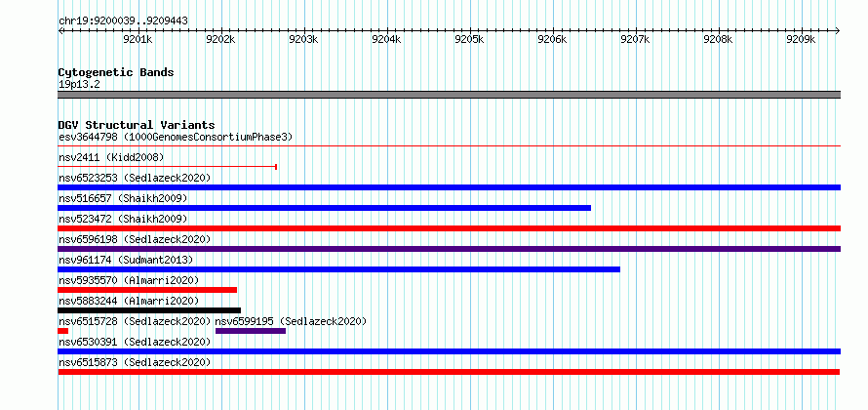Select the thin red esv3644798 variant line
This screenshot has width=868, height=410.
click(x=449, y=146)
